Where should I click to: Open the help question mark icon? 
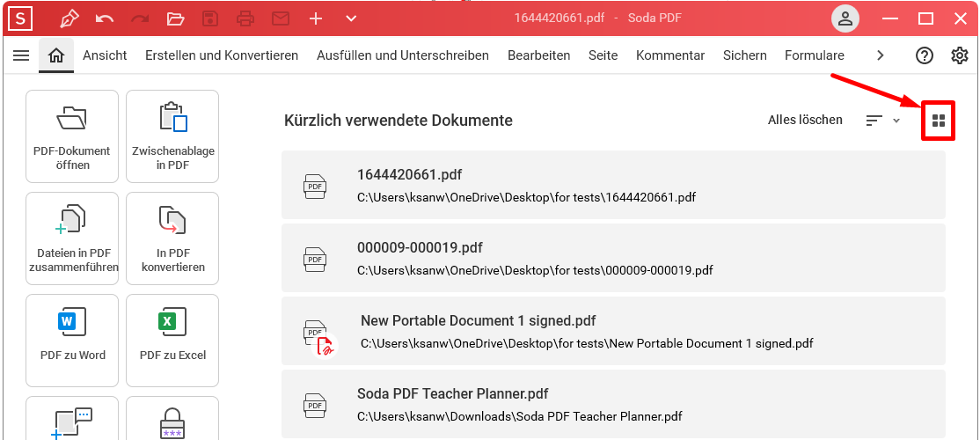(x=925, y=55)
